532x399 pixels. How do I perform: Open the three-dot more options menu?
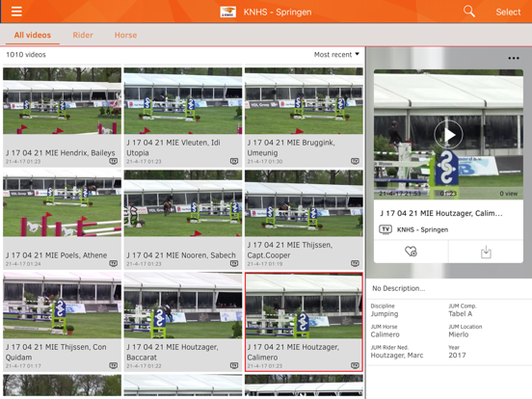click(514, 58)
